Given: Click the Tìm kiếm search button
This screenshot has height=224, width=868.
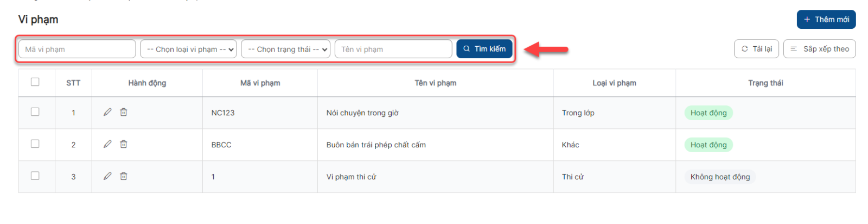Looking at the screenshot, I should 484,49.
